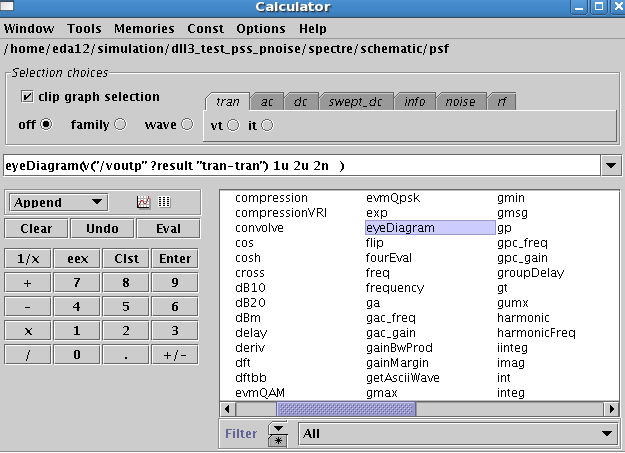Select compression in the function list
This screenshot has width=625, height=453.
pyautogui.click(x=271, y=198)
